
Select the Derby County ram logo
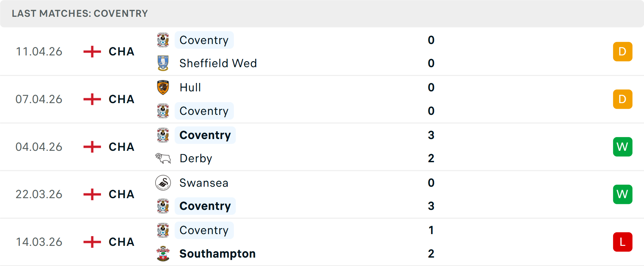(163, 158)
